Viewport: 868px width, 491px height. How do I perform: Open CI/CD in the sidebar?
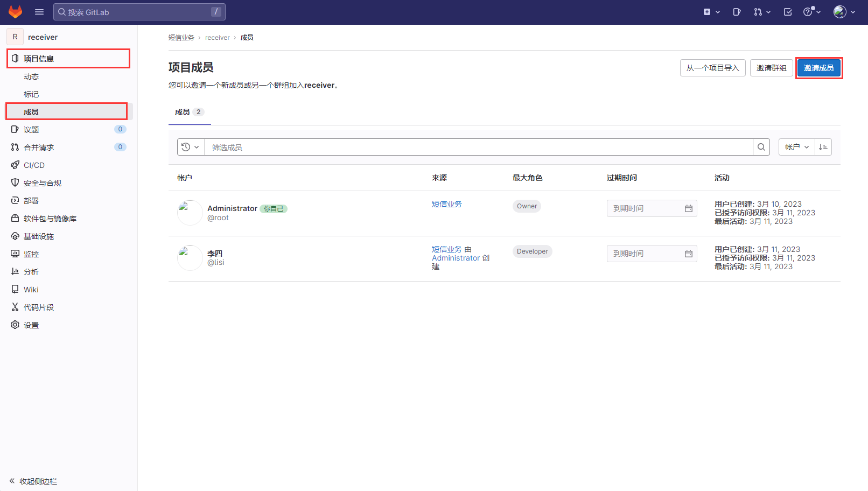[x=34, y=165]
